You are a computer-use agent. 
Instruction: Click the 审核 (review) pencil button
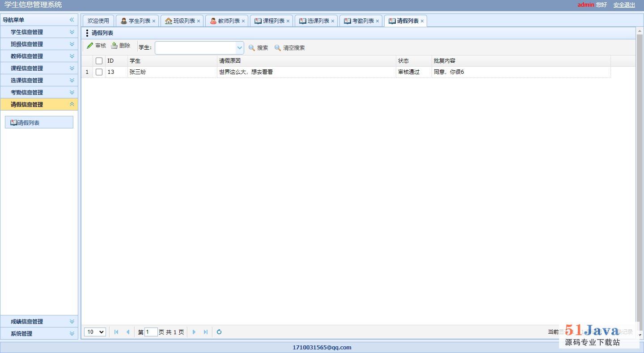pyautogui.click(x=96, y=46)
